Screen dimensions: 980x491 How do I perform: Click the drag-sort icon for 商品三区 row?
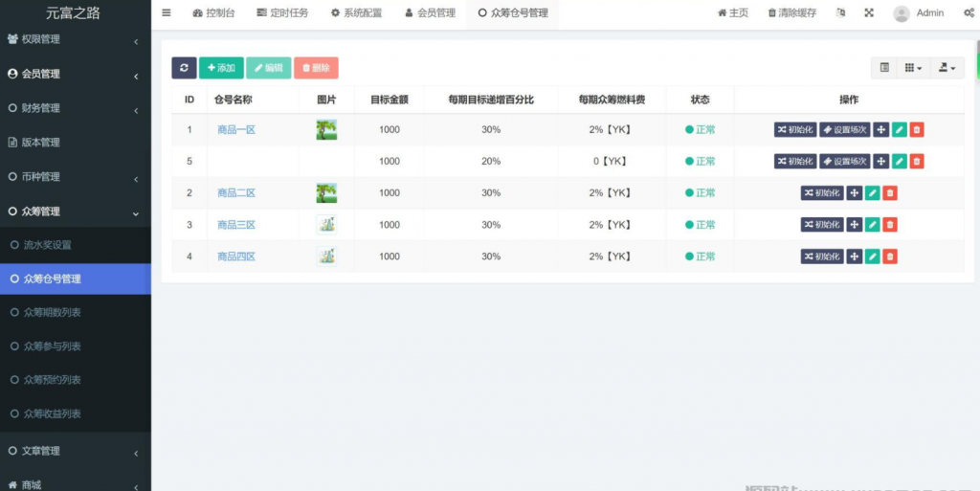coord(855,224)
